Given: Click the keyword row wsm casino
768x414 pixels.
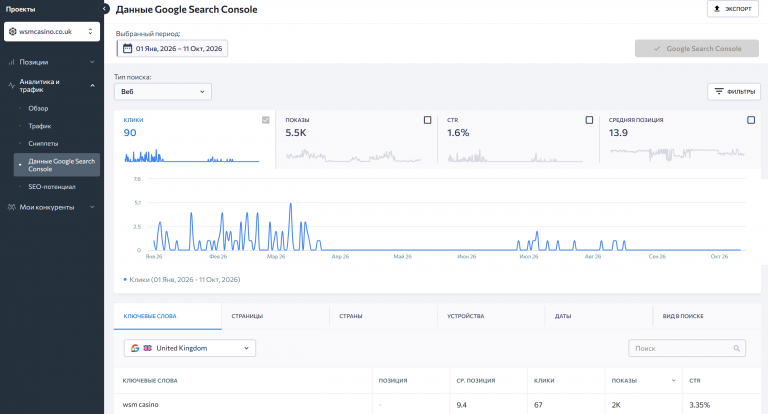Looking at the screenshot, I should (437, 405).
